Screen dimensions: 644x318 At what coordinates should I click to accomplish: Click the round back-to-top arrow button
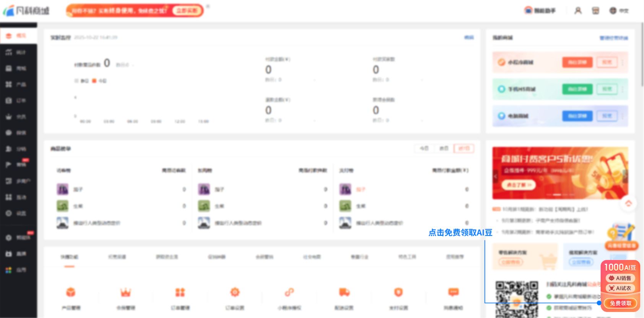(x=628, y=203)
